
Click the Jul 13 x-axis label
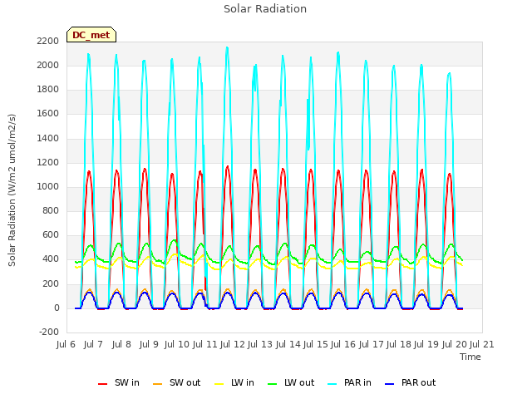[x=259, y=344]
